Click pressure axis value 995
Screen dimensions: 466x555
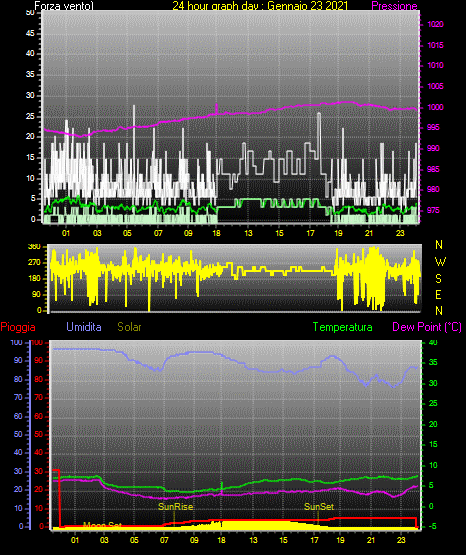433,127
